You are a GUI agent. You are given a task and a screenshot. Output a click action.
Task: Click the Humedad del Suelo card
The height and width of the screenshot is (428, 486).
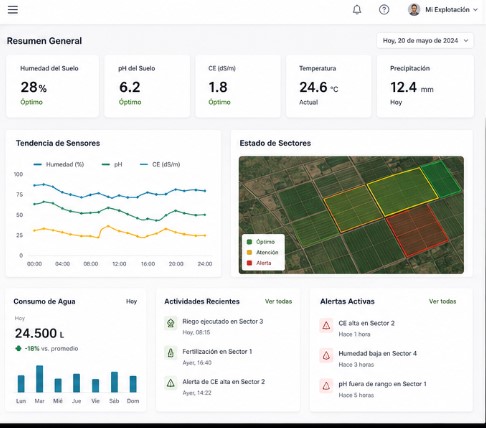[52, 86]
